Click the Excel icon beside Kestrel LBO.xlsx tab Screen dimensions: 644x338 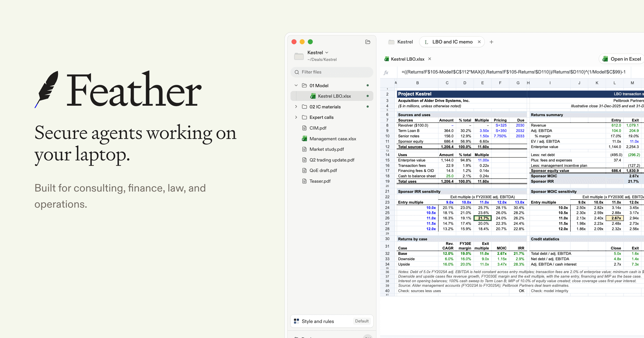click(387, 59)
